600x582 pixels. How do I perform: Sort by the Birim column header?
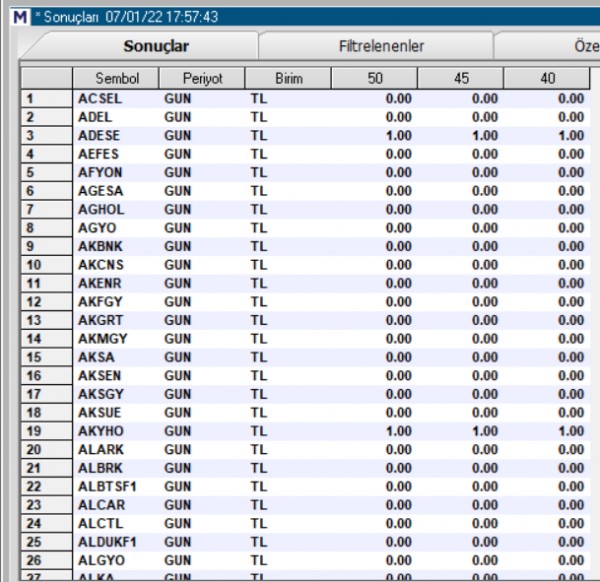[288, 78]
